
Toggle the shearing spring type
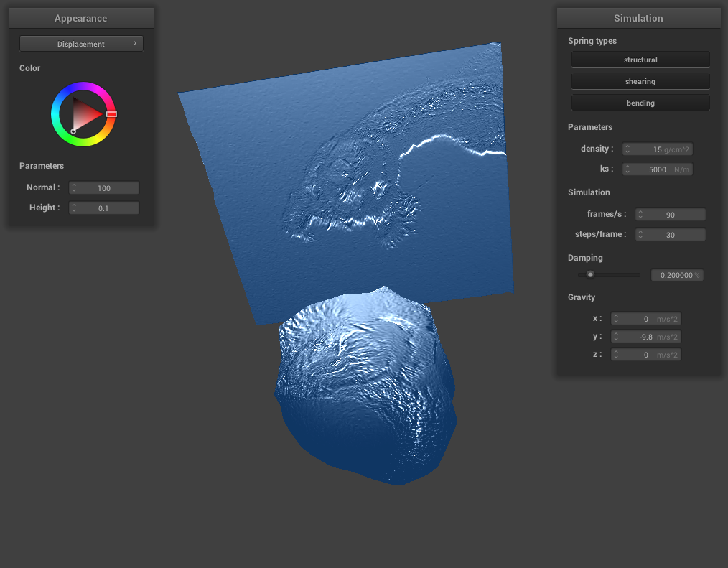[x=640, y=81]
